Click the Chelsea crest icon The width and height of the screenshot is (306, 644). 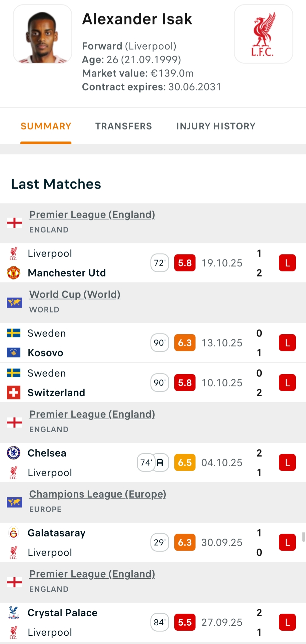tap(14, 453)
